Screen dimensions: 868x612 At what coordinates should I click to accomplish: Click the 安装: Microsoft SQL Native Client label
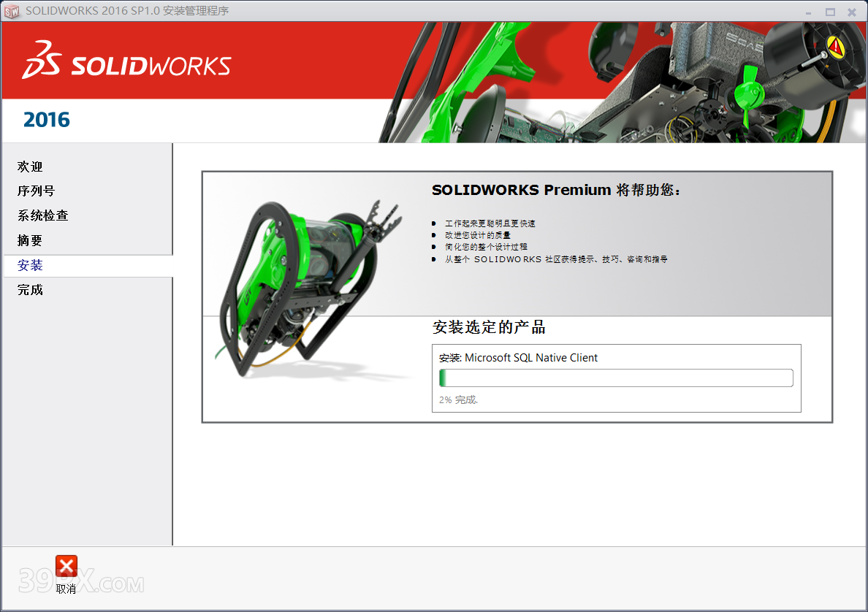click(x=517, y=358)
